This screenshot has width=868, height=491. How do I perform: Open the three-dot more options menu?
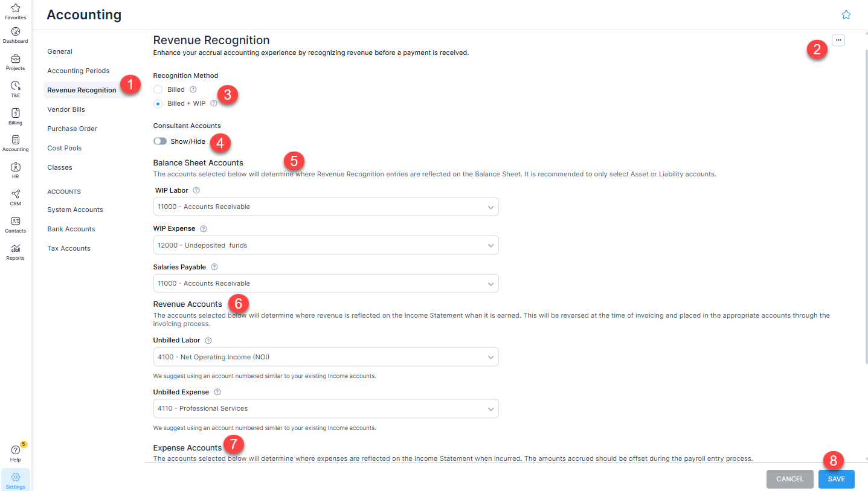(x=838, y=40)
